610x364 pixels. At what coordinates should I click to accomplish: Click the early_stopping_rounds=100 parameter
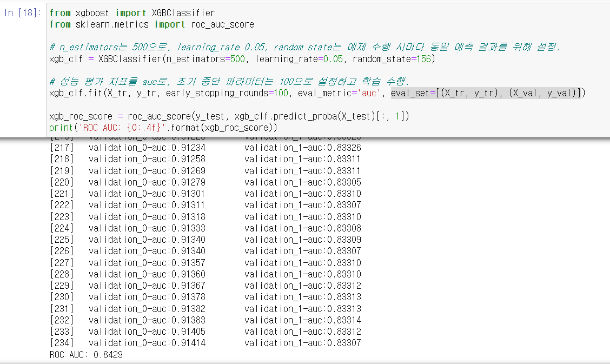227,93
